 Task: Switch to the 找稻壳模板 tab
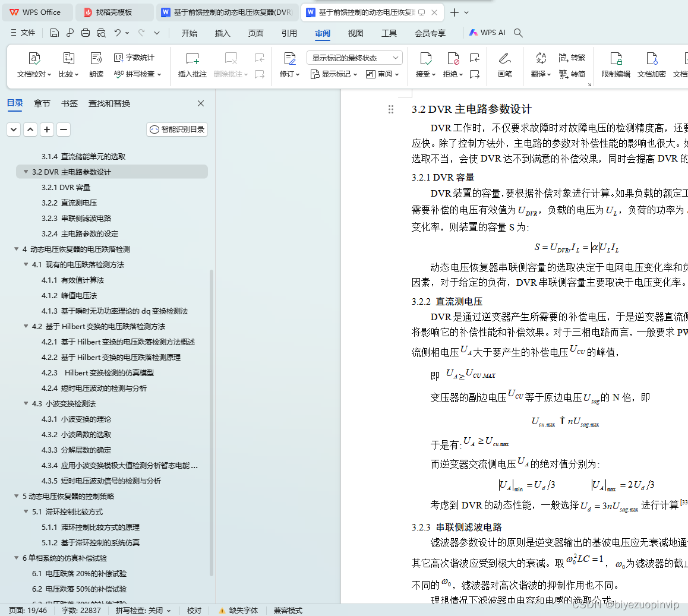click(x=114, y=12)
